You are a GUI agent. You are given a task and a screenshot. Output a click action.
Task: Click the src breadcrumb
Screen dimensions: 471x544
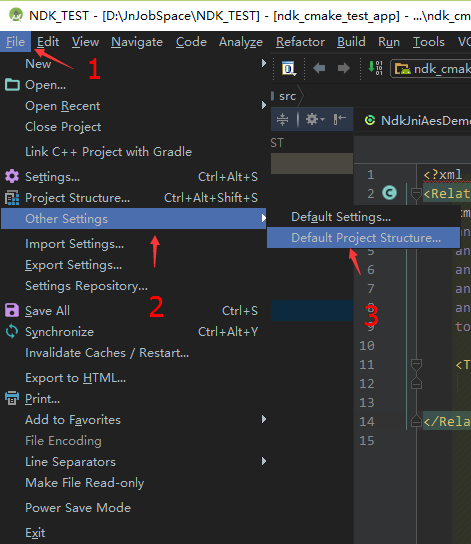click(x=288, y=96)
